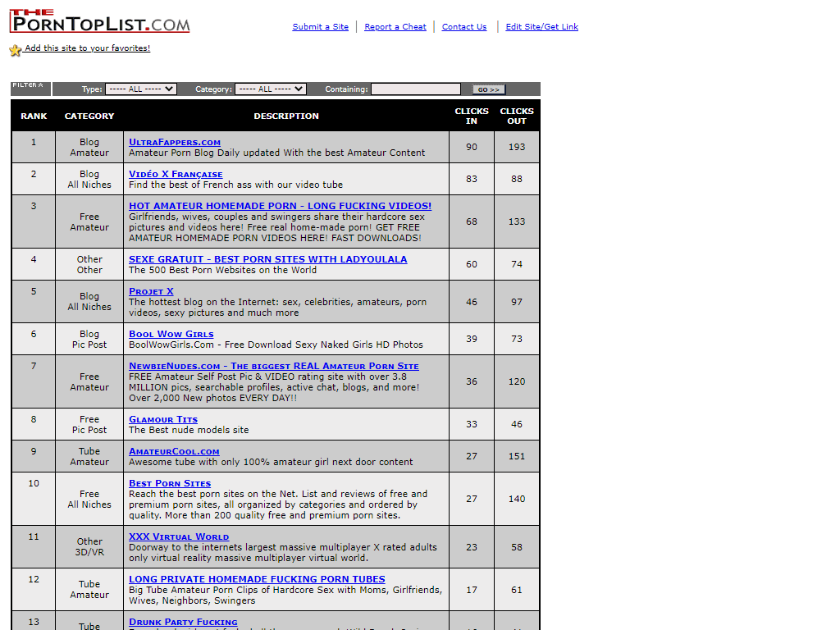Go to Contact Us page
Screen dimensions: 840x630
[x=463, y=27]
